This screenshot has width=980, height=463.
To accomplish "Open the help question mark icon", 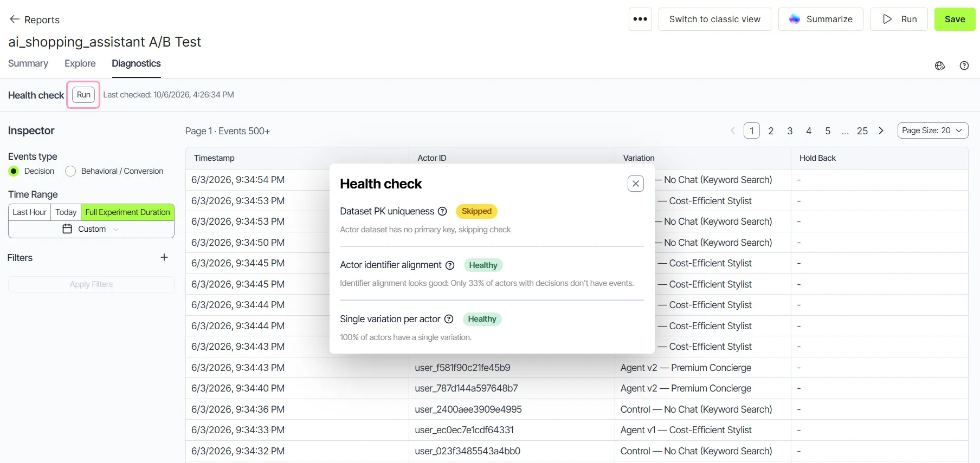I will [x=964, y=66].
